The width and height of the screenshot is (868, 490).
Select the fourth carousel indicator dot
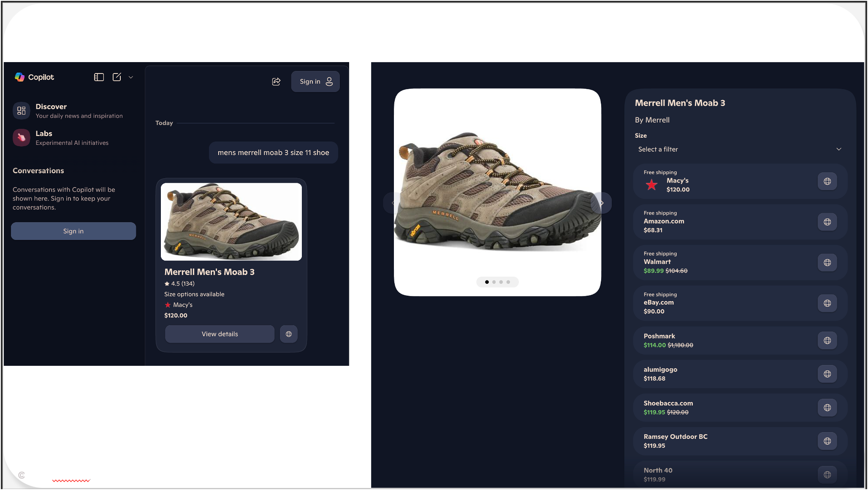(508, 282)
